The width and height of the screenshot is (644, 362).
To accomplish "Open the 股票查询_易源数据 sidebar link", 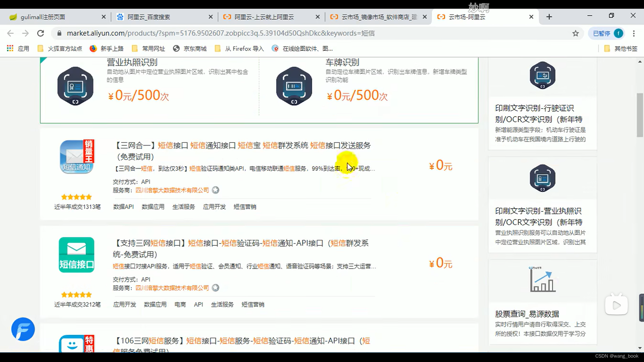I will 527,314.
